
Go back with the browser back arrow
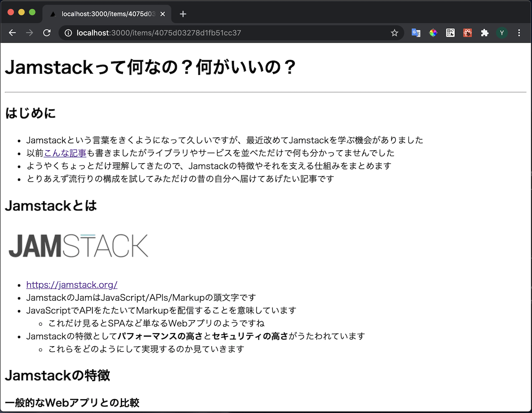[12, 33]
